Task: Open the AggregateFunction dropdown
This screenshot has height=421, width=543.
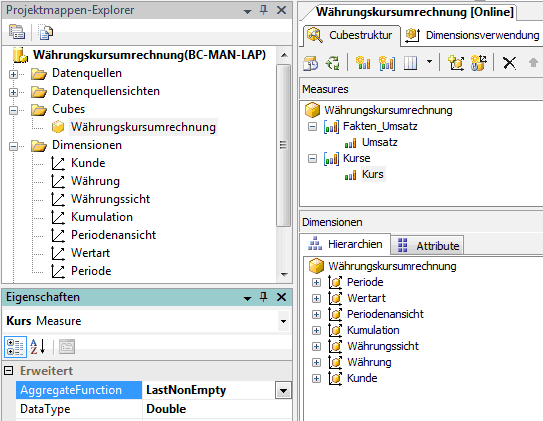Action: [283, 391]
